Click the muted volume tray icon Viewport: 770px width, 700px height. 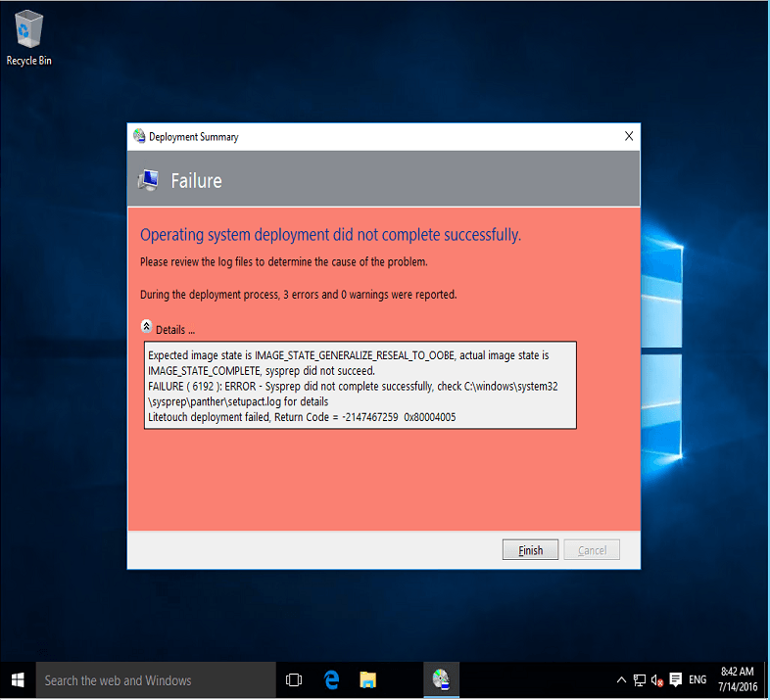[657, 679]
